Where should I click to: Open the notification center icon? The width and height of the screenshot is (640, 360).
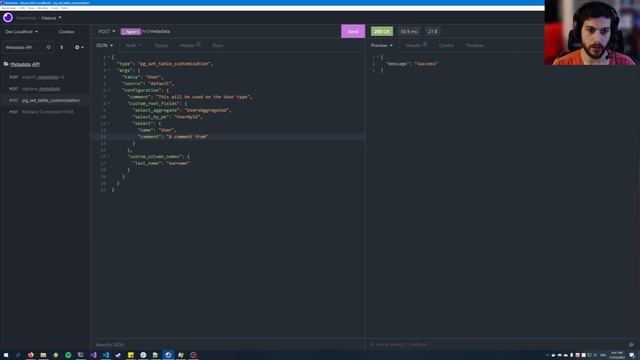coord(632,355)
